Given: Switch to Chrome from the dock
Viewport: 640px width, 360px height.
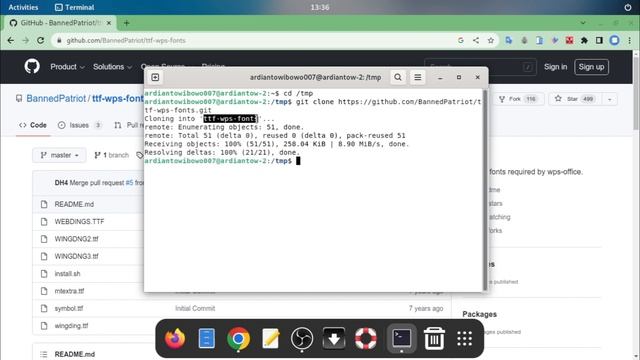Looking at the screenshot, I should [x=238, y=338].
